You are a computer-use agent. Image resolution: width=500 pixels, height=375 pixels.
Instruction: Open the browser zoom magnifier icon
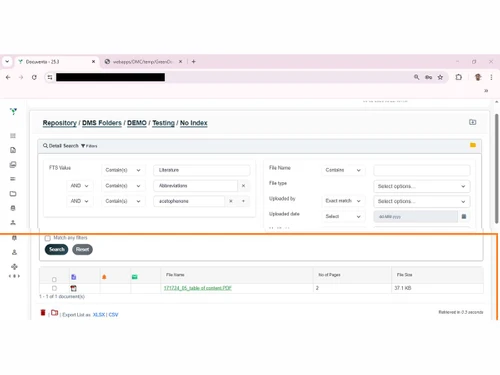click(417, 77)
